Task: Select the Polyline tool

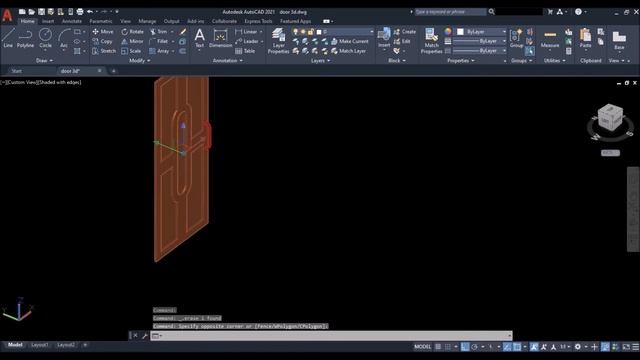Action: [25, 38]
